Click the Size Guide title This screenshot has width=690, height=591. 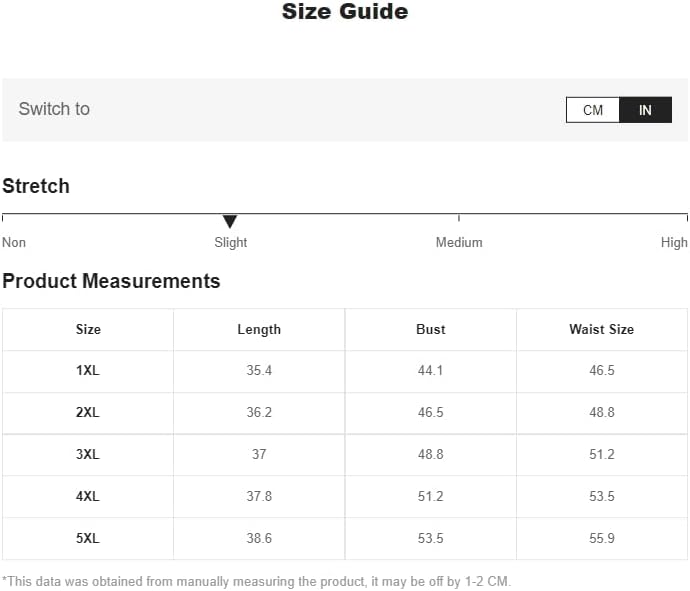tap(345, 11)
